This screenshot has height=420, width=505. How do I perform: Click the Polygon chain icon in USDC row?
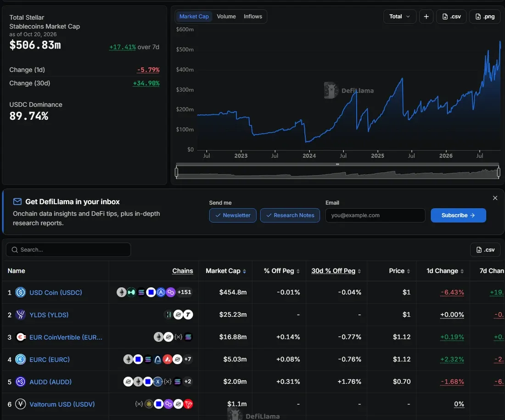171,292
